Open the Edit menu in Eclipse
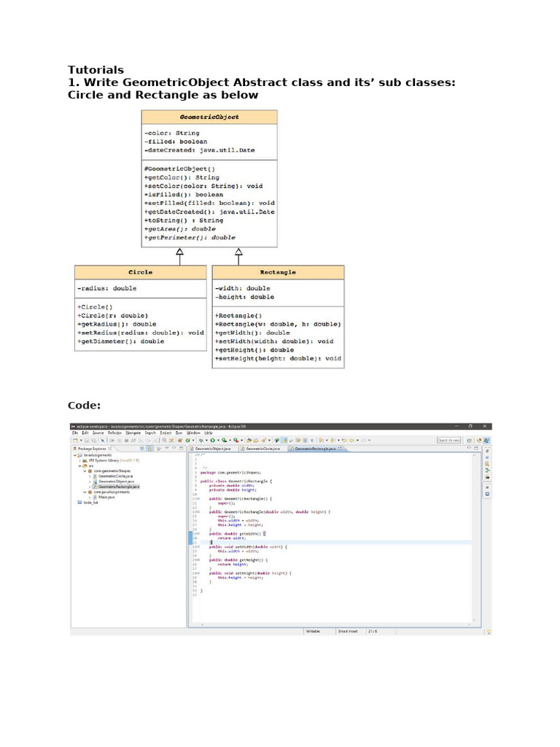This screenshot has width=560, height=747. [85, 433]
